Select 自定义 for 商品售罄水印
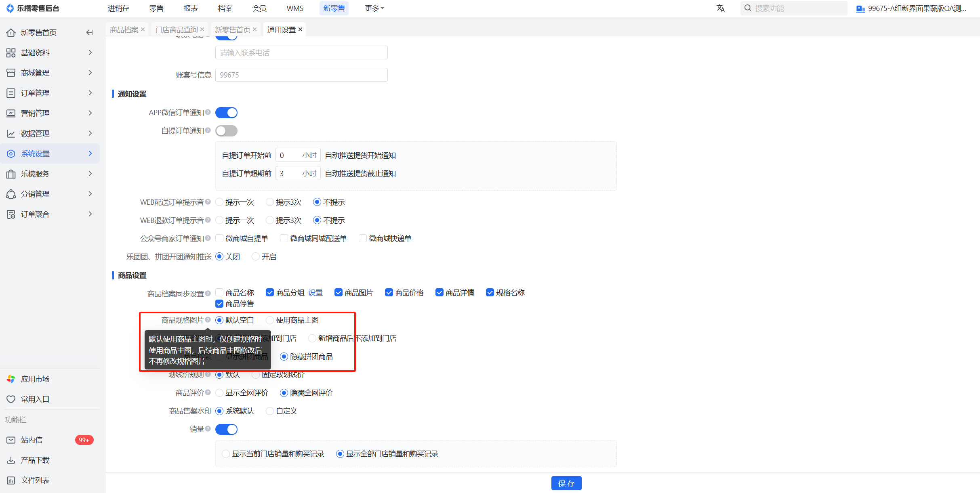This screenshot has width=980, height=493. 270,411
